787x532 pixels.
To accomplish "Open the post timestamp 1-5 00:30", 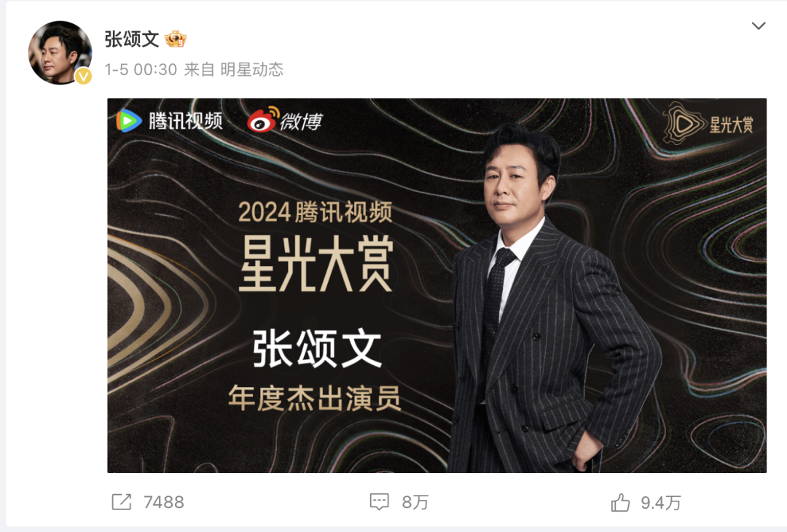I will tap(141, 69).
